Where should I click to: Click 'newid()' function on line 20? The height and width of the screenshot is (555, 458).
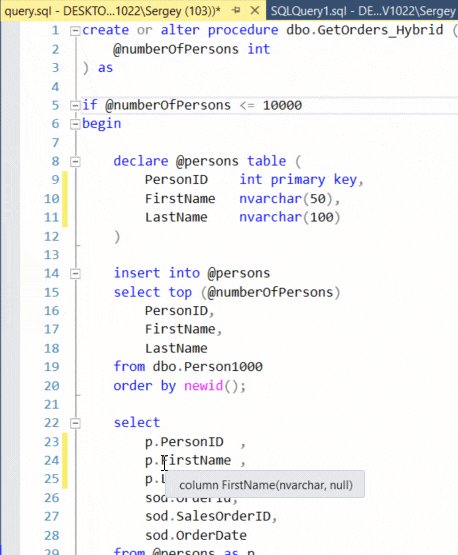211,385
